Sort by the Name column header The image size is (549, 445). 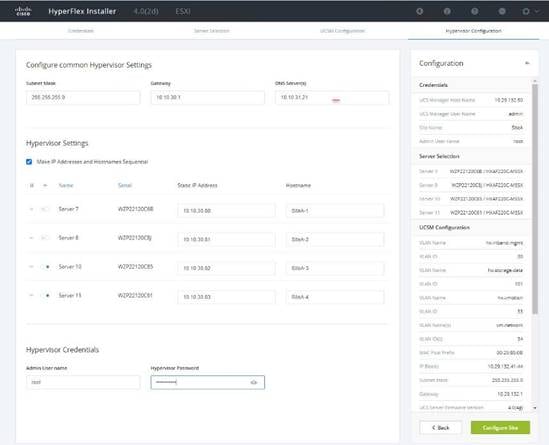tap(66, 185)
